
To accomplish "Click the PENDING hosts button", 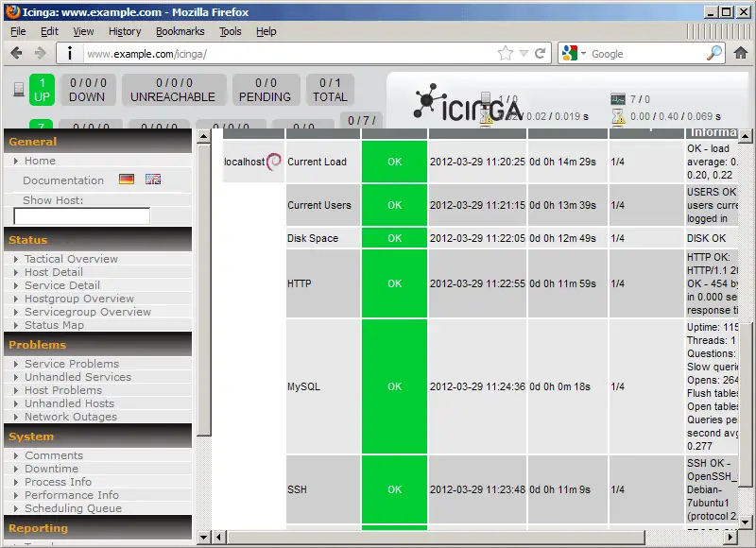I will (x=266, y=90).
